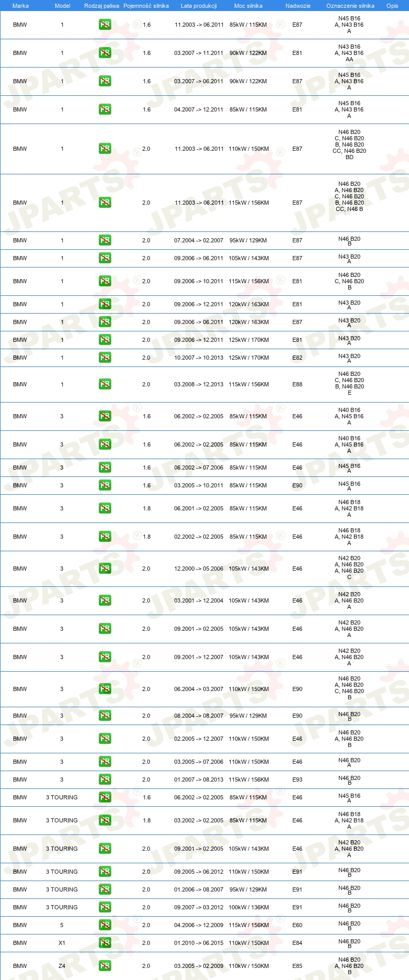The image size is (409, 980).
Task: Click the Nadwozie column header
Action: (x=298, y=6)
